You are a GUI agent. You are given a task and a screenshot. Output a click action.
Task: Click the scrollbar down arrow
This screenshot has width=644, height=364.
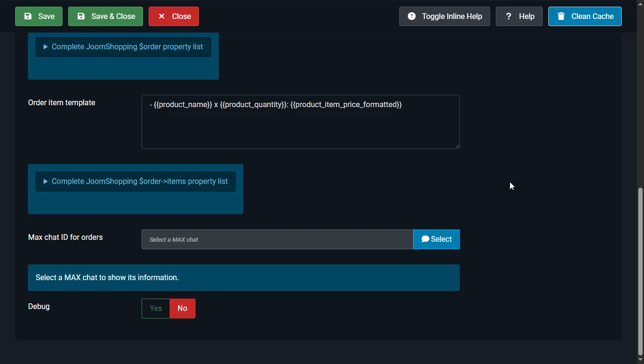tap(641, 360)
